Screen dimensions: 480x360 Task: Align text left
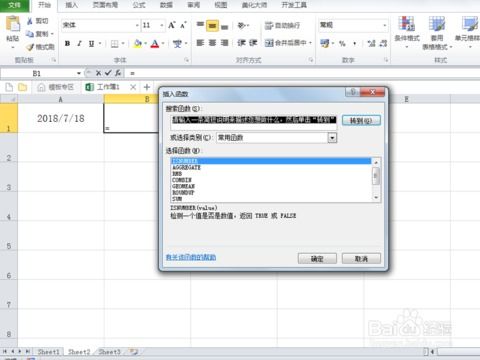point(200,43)
